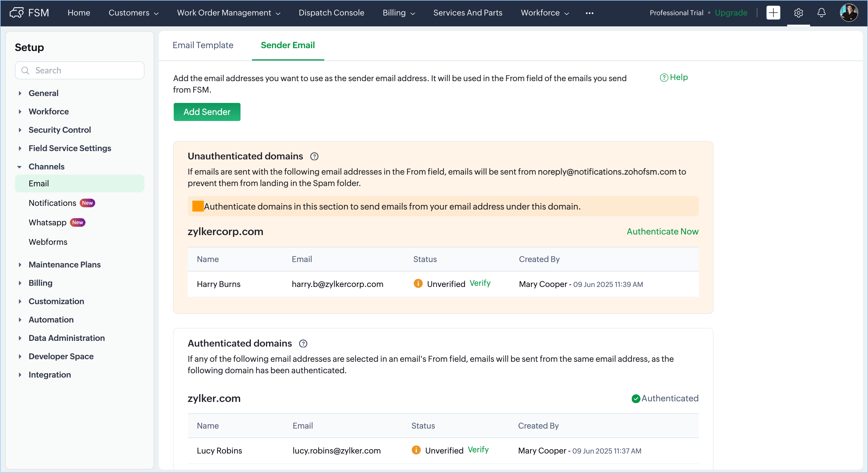Image resolution: width=868 pixels, height=473 pixels.
Task: Click the Add Sender button
Action: click(207, 112)
